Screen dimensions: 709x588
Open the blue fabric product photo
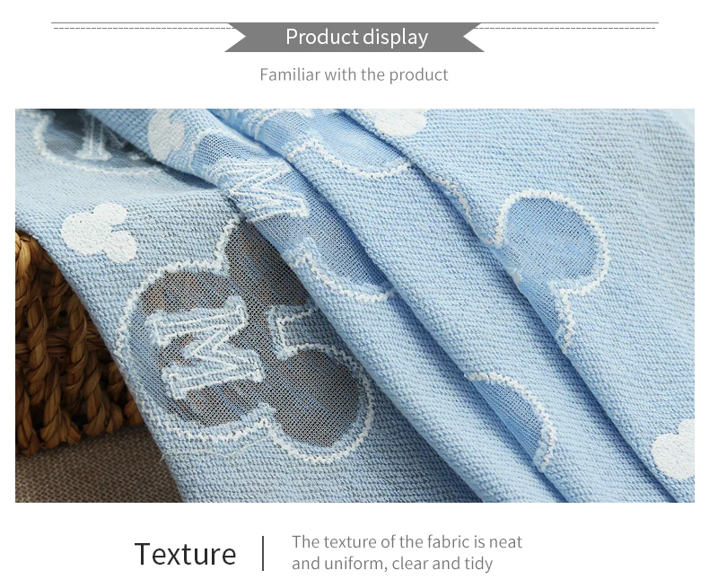click(x=354, y=305)
